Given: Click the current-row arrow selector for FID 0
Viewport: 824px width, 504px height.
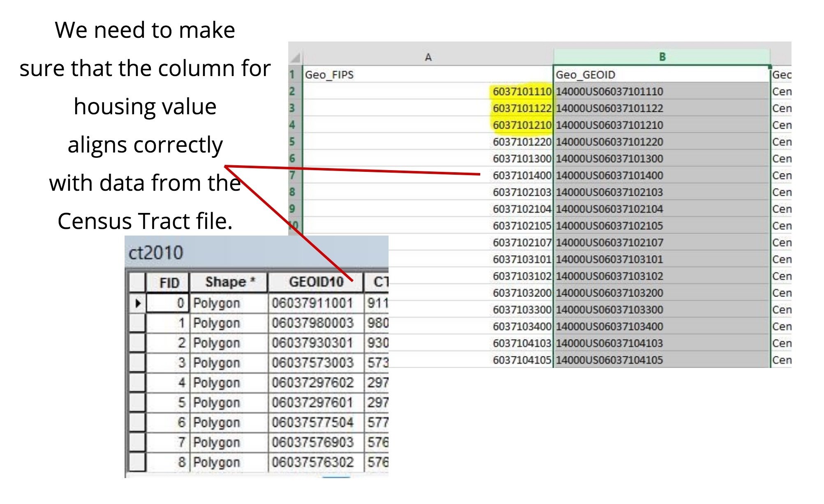Looking at the screenshot, I should (x=138, y=303).
